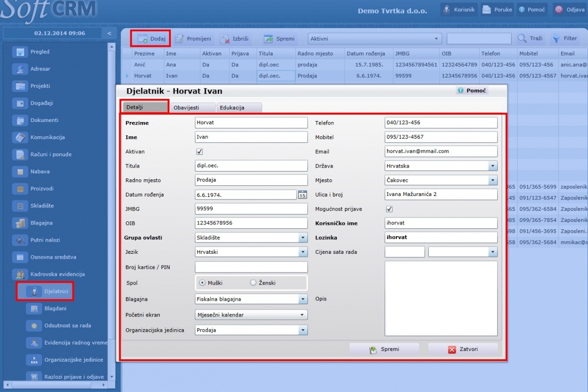Open Poruke messages in top bar
The width and height of the screenshot is (588, 392).
(x=497, y=10)
